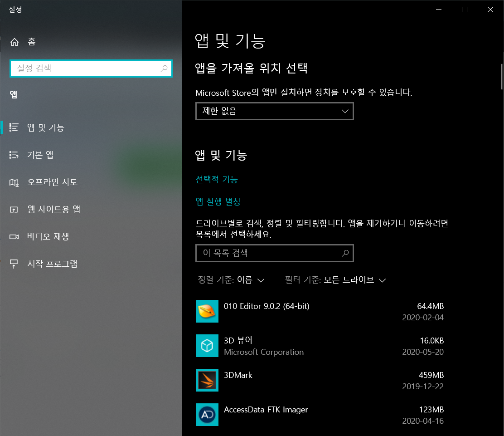Click the 3D 뷰어 cube icon

(207, 346)
